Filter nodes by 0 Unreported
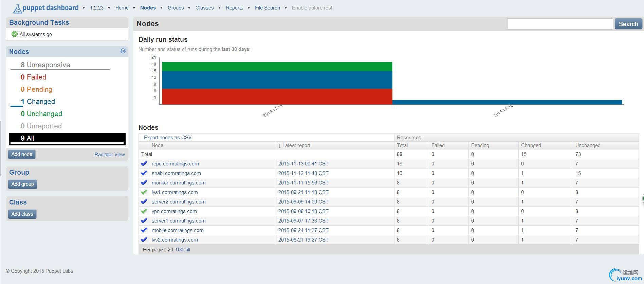Image resolution: width=644 pixels, height=284 pixels. pos(41,126)
